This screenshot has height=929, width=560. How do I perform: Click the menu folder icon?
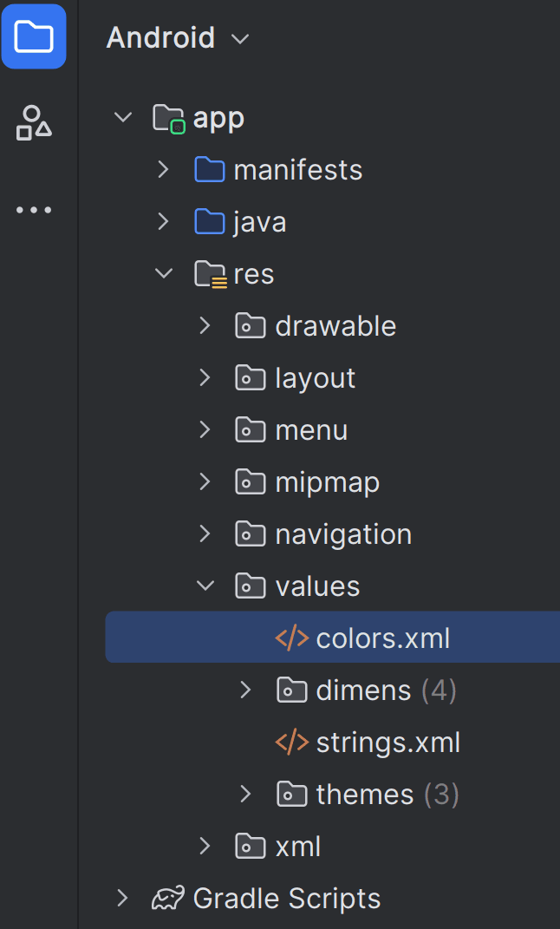pyautogui.click(x=251, y=431)
